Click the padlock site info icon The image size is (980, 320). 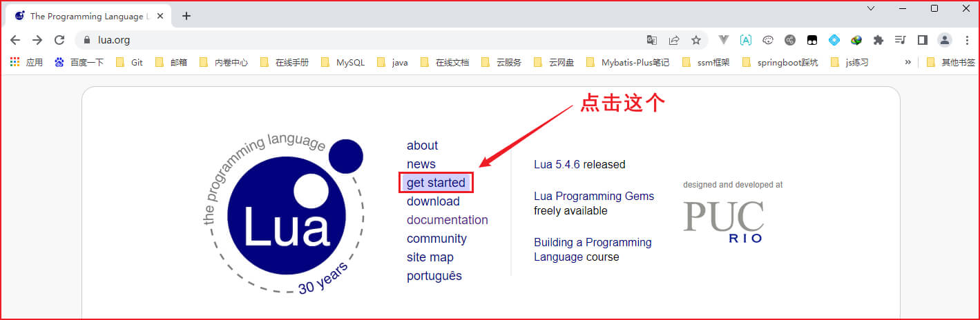(87, 40)
